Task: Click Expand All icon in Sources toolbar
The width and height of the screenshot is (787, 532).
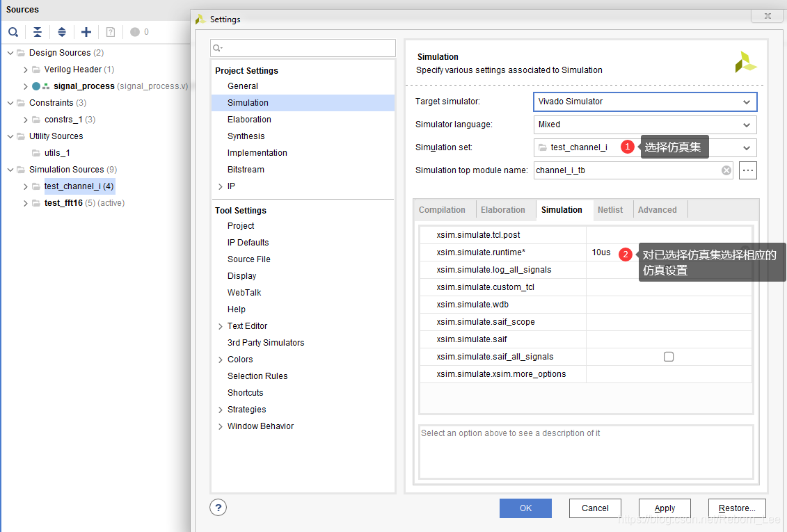Action: (62, 32)
